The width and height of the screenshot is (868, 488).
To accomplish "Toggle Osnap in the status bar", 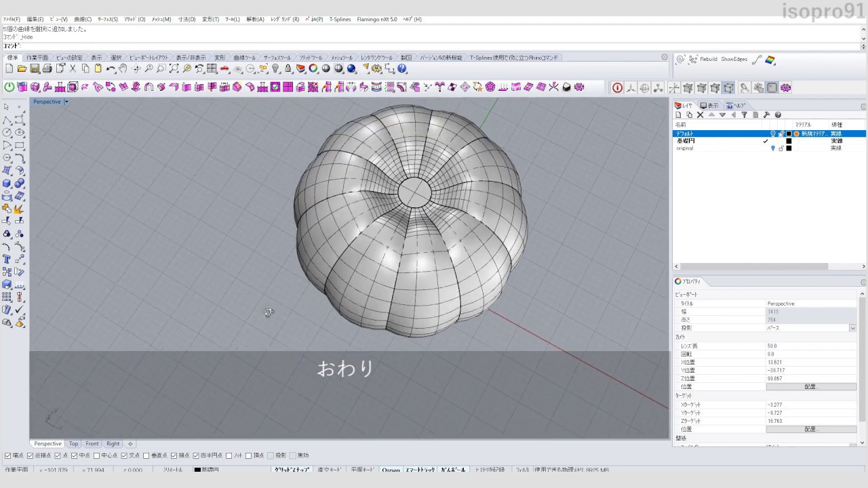I will 391,470.
